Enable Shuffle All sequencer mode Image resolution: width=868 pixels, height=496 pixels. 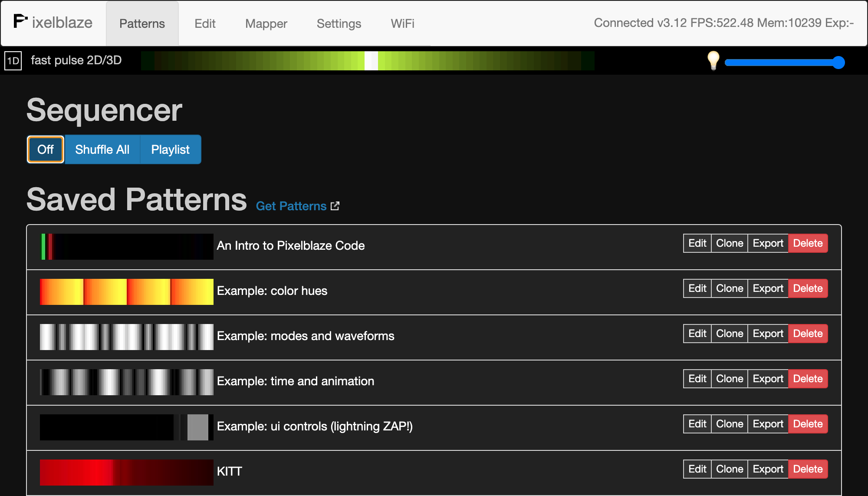[102, 149]
